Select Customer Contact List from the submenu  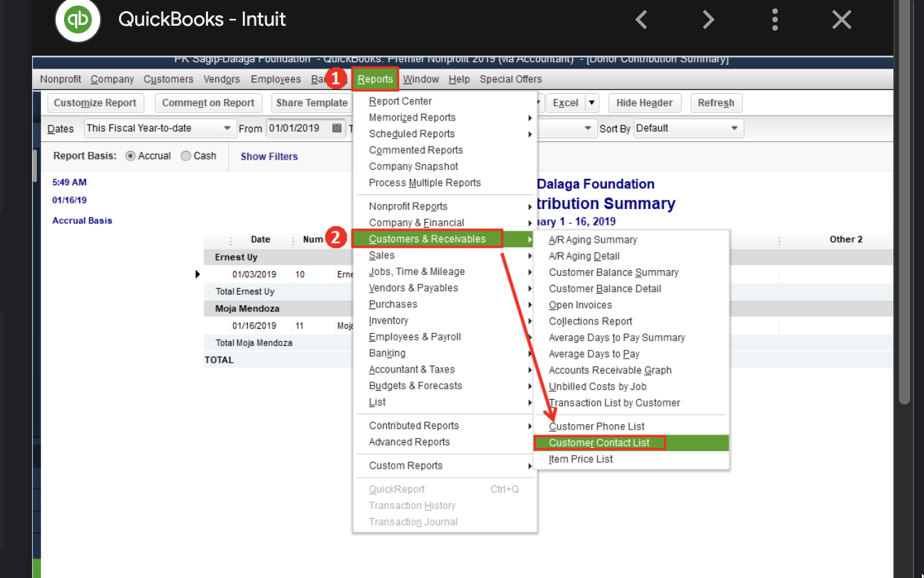pyautogui.click(x=600, y=442)
